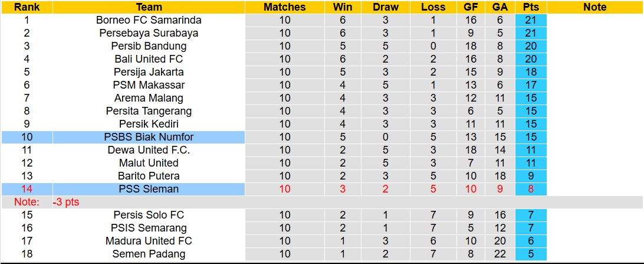Click the Rank column header
Image resolution: width=644 pixels, height=264 pixels.
tap(27, 7)
